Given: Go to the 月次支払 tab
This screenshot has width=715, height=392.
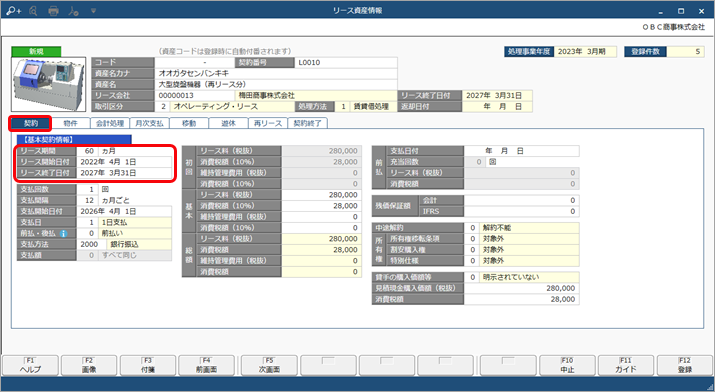Looking at the screenshot, I should click(x=150, y=123).
